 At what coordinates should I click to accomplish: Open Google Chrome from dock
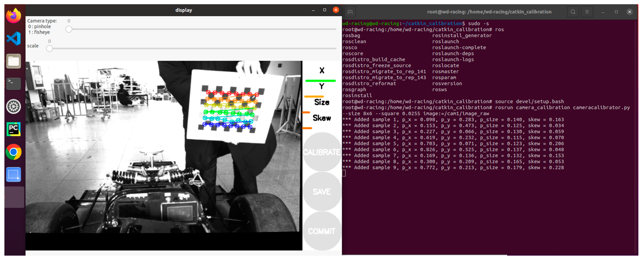[14, 152]
